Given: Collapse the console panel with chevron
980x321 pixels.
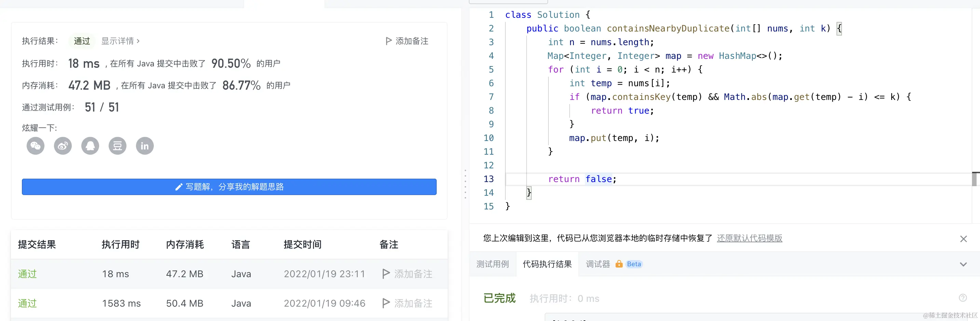Looking at the screenshot, I should coord(963,264).
